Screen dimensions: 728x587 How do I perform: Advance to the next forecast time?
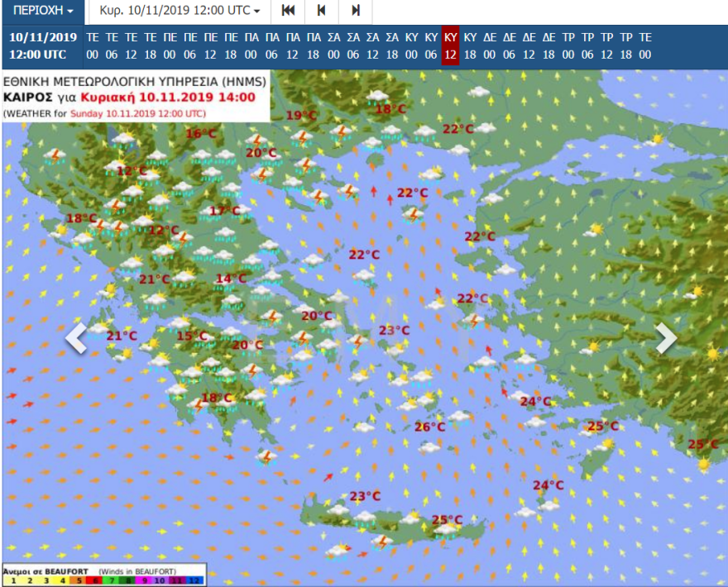point(356,12)
